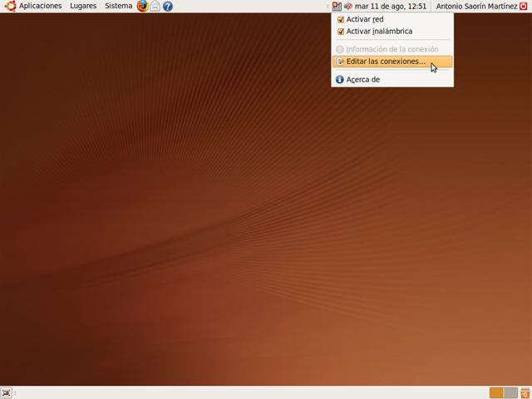Click Información de la conexión entry
The width and height of the screenshot is (532, 399).
[392, 49]
